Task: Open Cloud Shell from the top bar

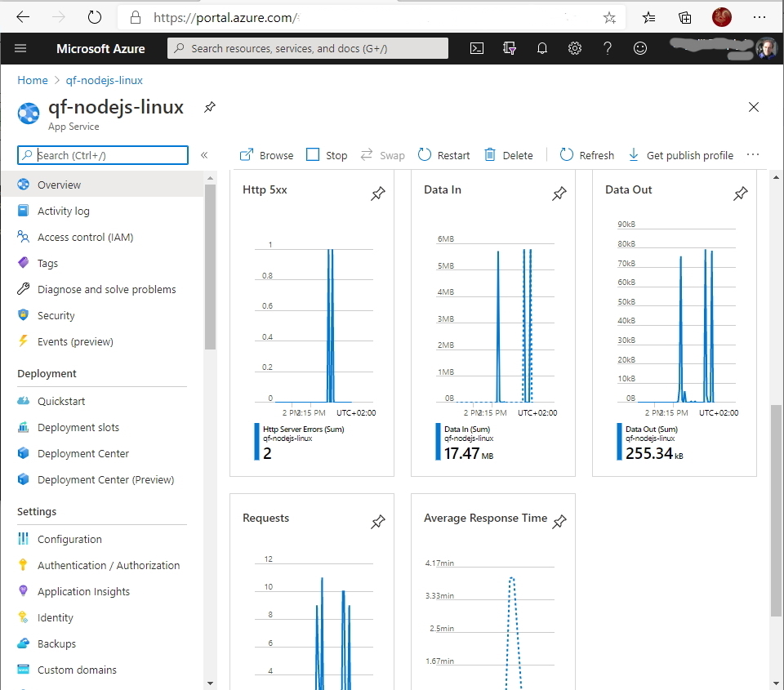Action: [x=477, y=48]
